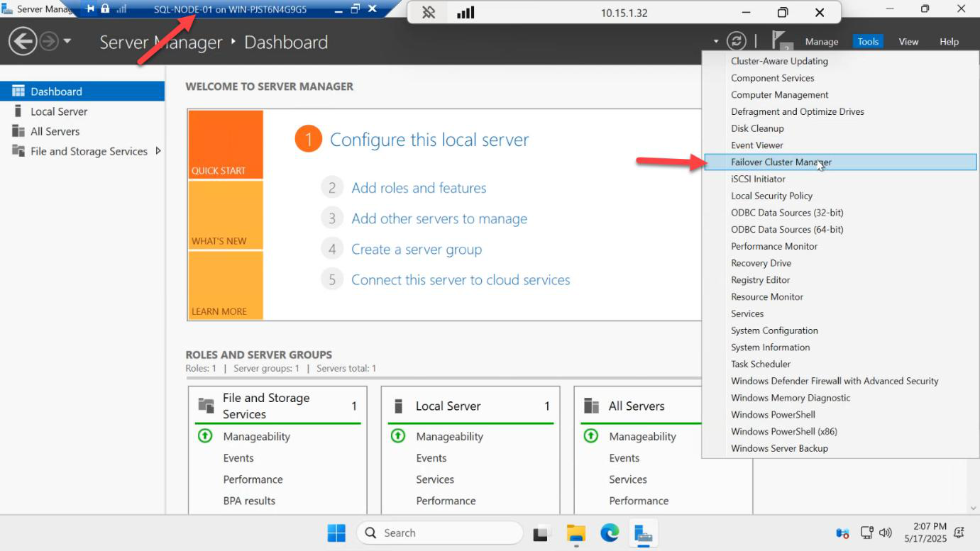Image resolution: width=980 pixels, height=551 pixels.
Task: Open the notification bell in taskbar
Action: (959, 533)
